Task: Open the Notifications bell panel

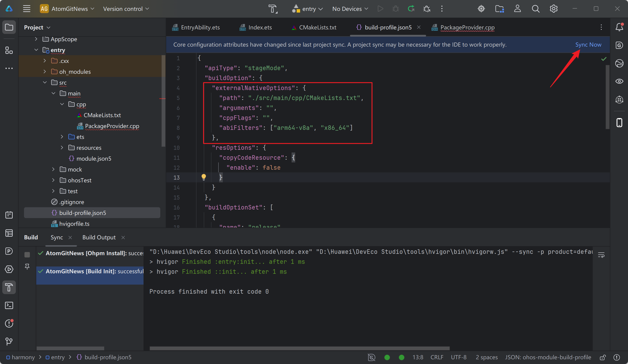Action: pos(619,27)
